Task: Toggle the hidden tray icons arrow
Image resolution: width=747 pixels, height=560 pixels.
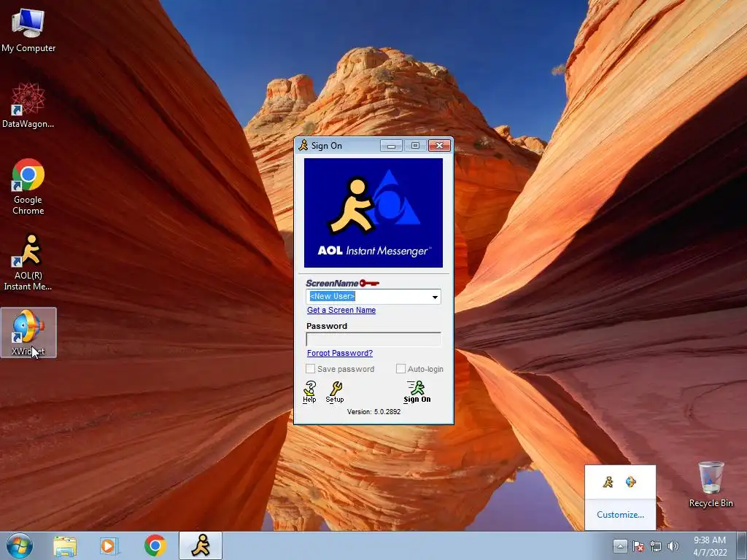Action: tap(620, 546)
